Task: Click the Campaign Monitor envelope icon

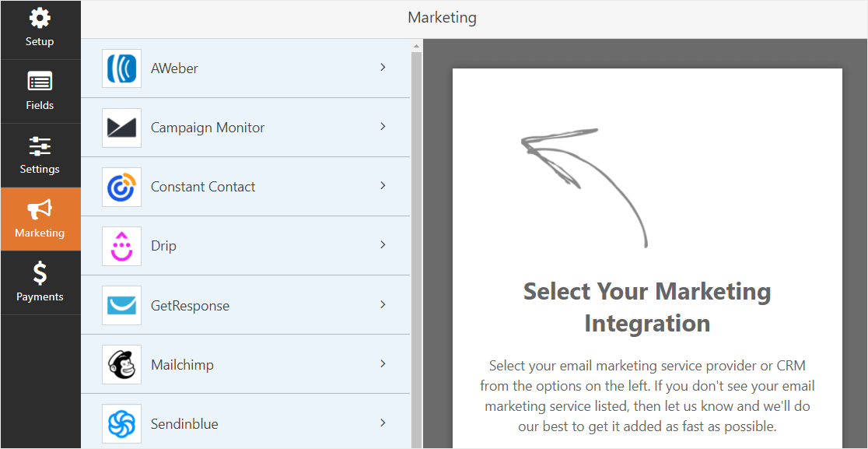Action: point(121,128)
